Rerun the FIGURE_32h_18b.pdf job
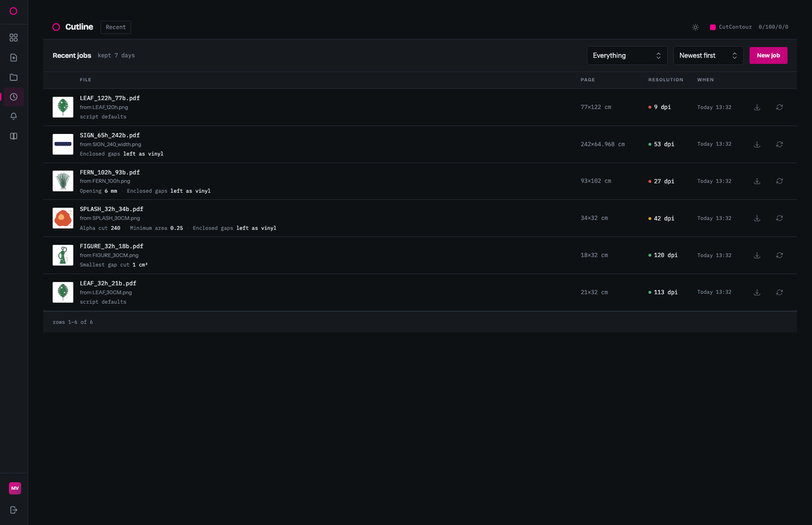 coord(780,255)
